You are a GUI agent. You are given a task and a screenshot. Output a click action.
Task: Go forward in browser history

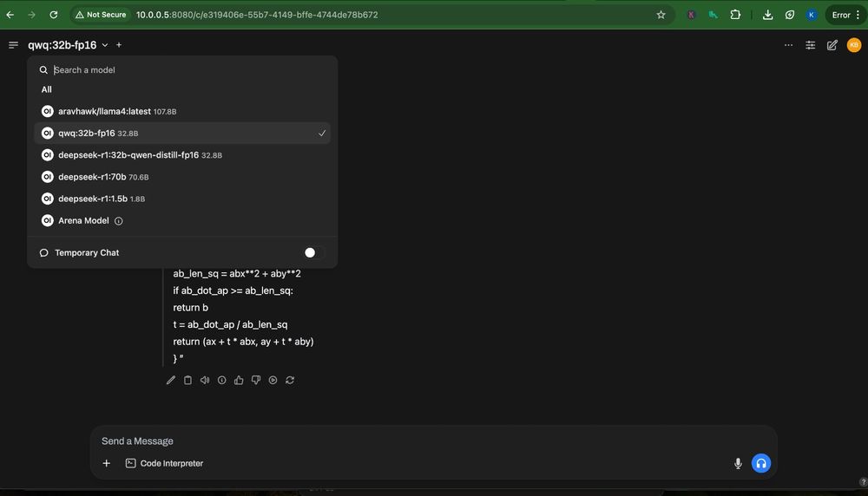click(x=31, y=15)
